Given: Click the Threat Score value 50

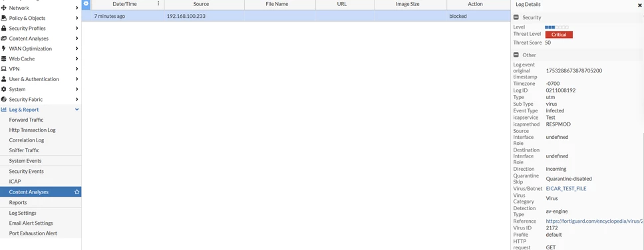Looking at the screenshot, I should coord(548,43).
